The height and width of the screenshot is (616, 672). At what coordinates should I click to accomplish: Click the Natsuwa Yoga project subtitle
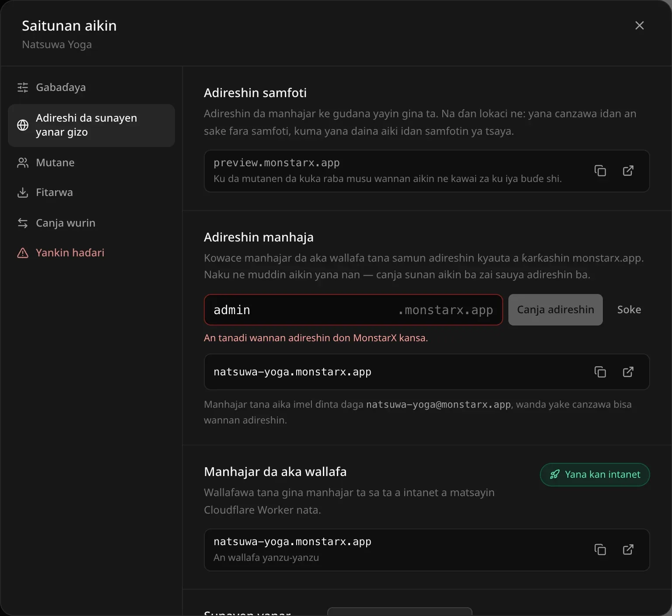tap(57, 45)
